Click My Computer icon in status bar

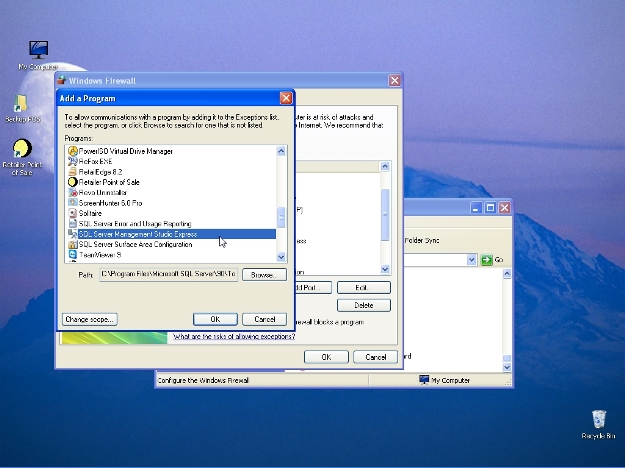(x=424, y=380)
